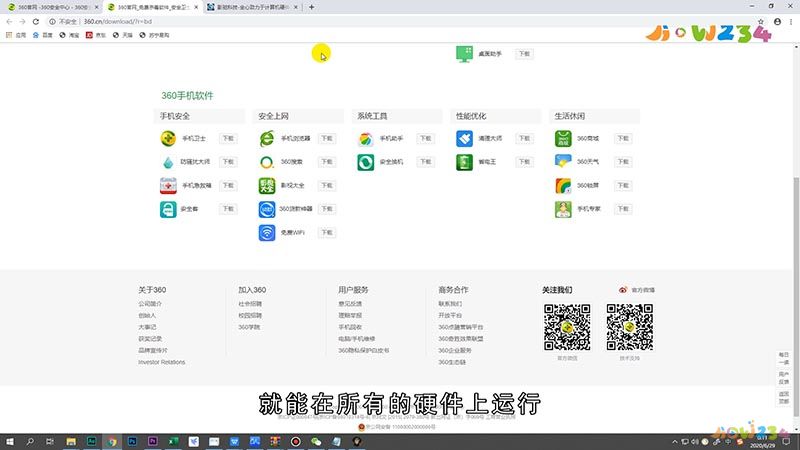Screen dimensions: 800x450
Task: Open the Excel icon on the taskbar
Action: click(173, 441)
